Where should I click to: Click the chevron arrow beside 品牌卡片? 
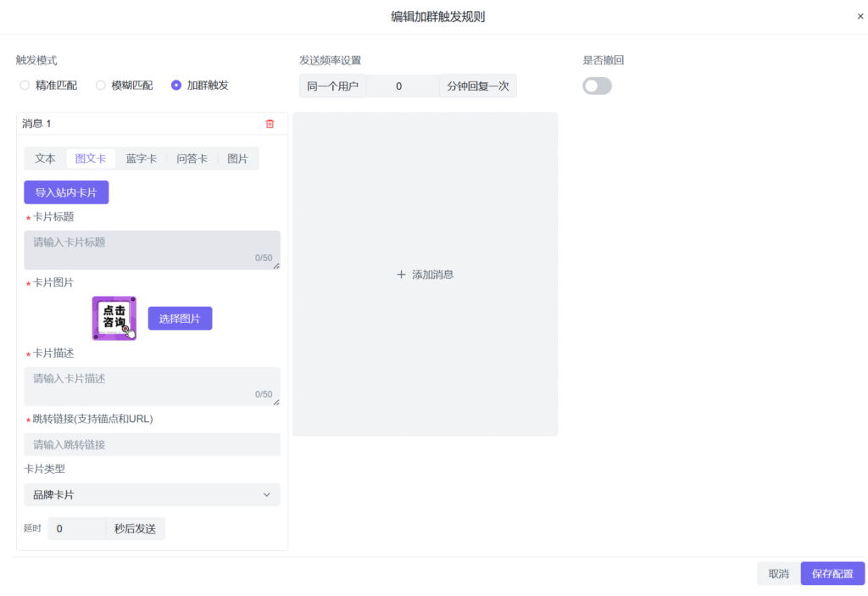pos(266,495)
